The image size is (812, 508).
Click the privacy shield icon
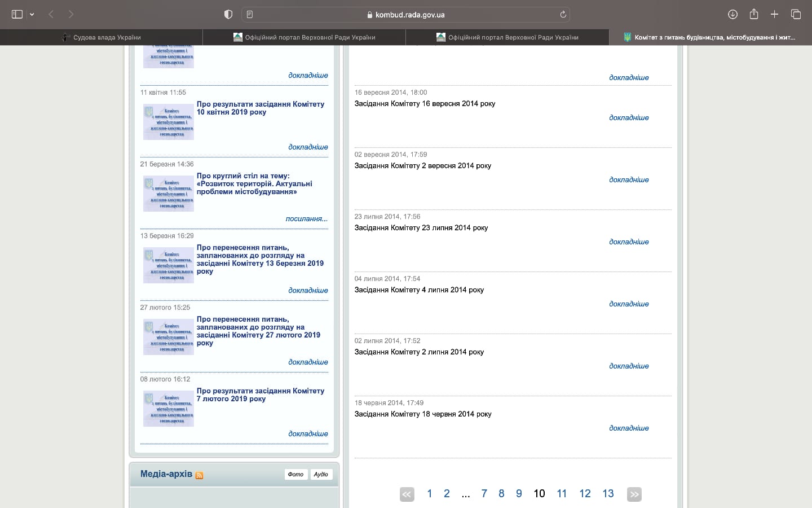tap(228, 14)
